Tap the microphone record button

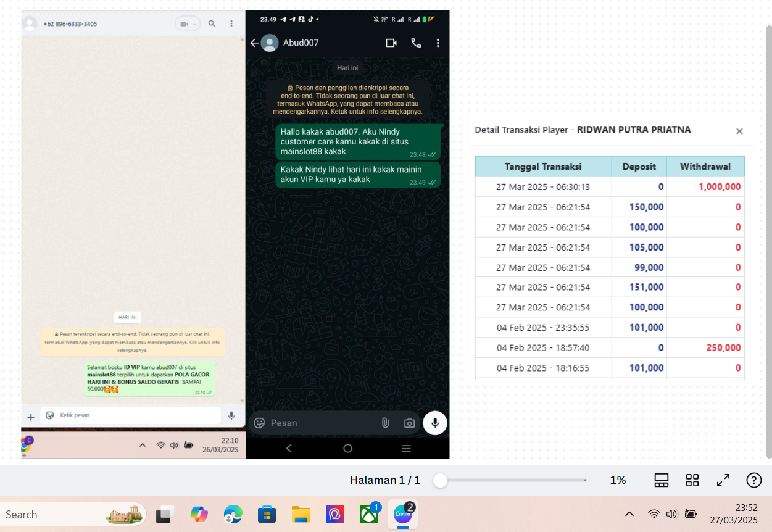(435, 423)
